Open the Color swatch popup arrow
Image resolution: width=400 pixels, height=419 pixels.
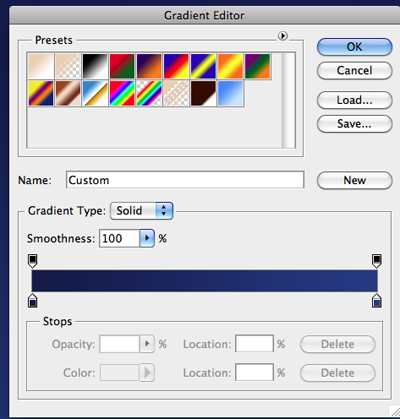(147, 373)
